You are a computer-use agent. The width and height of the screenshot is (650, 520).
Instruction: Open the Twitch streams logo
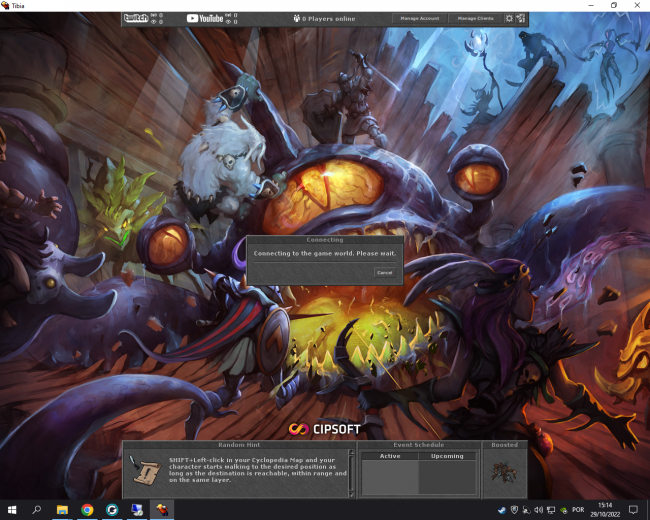tap(136, 18)
